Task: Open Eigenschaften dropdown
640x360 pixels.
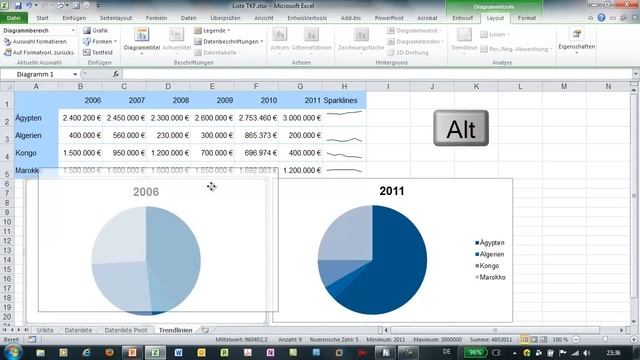Action: (x=576, y=40)
